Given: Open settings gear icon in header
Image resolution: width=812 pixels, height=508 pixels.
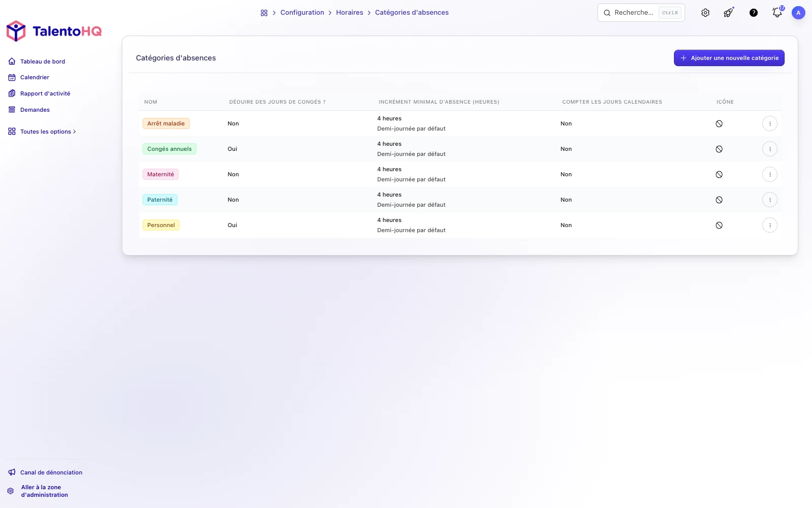Looking at the screenshot, I should (705, 13).
